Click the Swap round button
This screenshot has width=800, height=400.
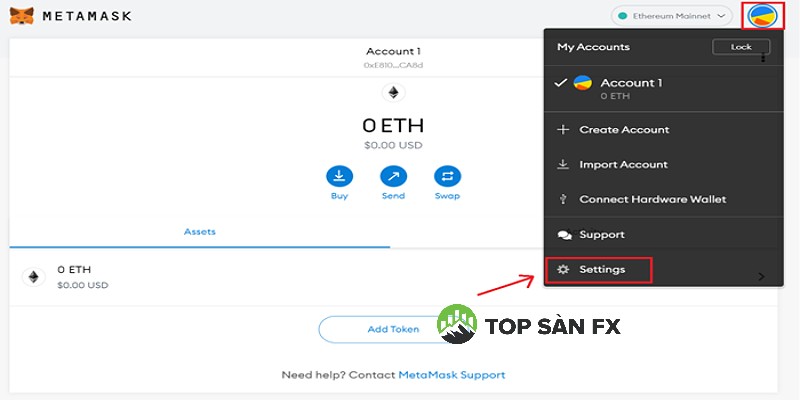point(447,177)
